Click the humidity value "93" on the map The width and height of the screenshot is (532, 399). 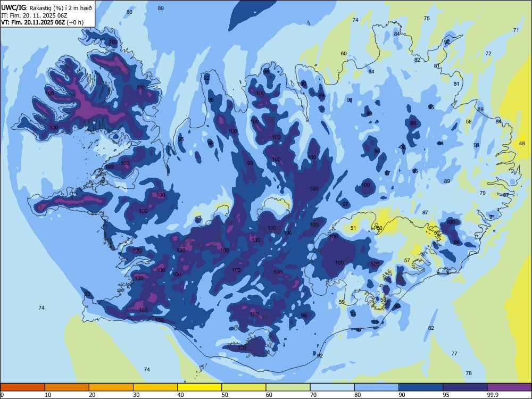pos(88,294)
